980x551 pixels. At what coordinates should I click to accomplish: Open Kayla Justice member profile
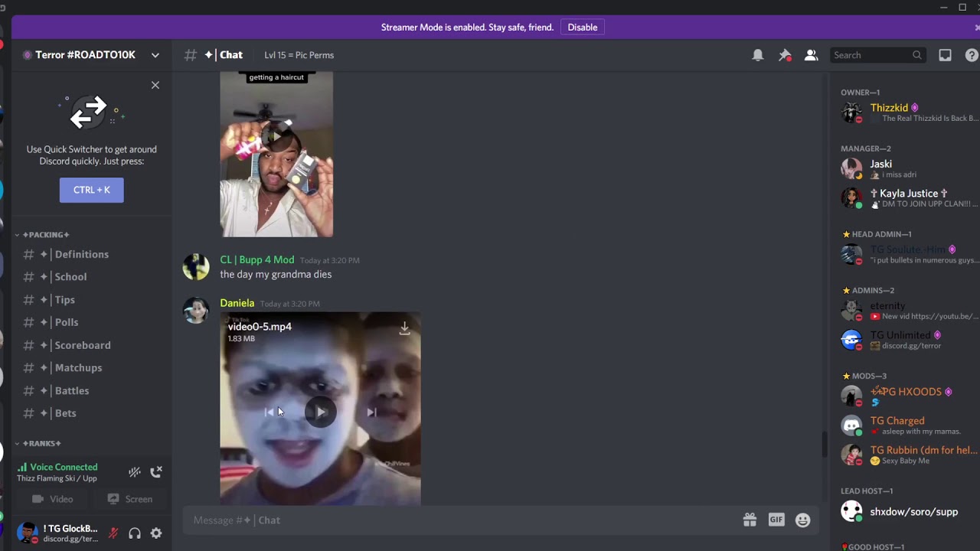[x=908, y=198]
